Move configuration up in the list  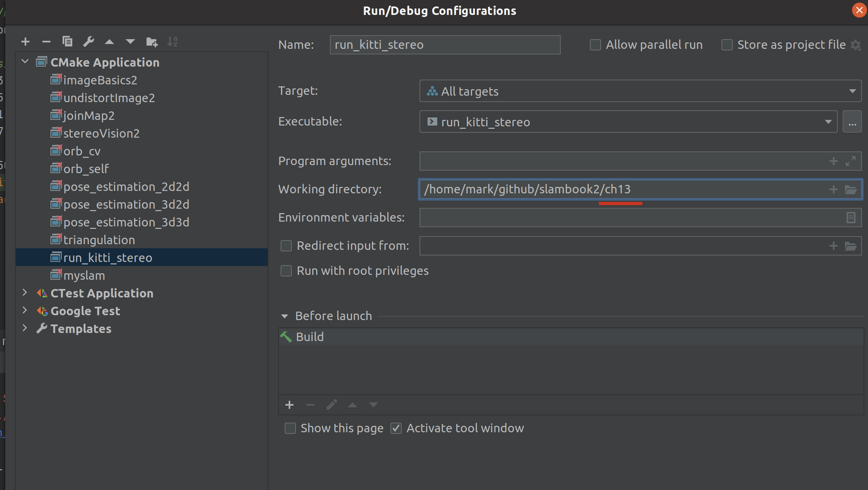click(109, 42)
